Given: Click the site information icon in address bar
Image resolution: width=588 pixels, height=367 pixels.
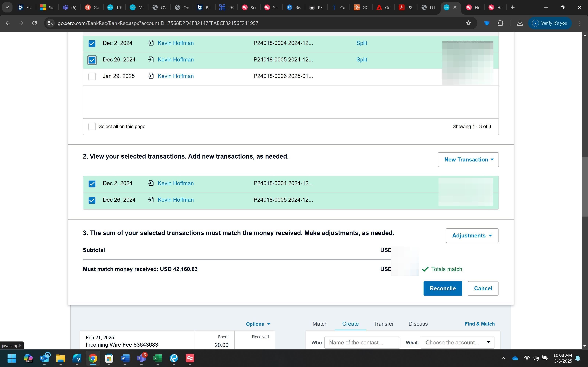Looking at the screenshot, I should pyautogui.click(x=50, y=23).
